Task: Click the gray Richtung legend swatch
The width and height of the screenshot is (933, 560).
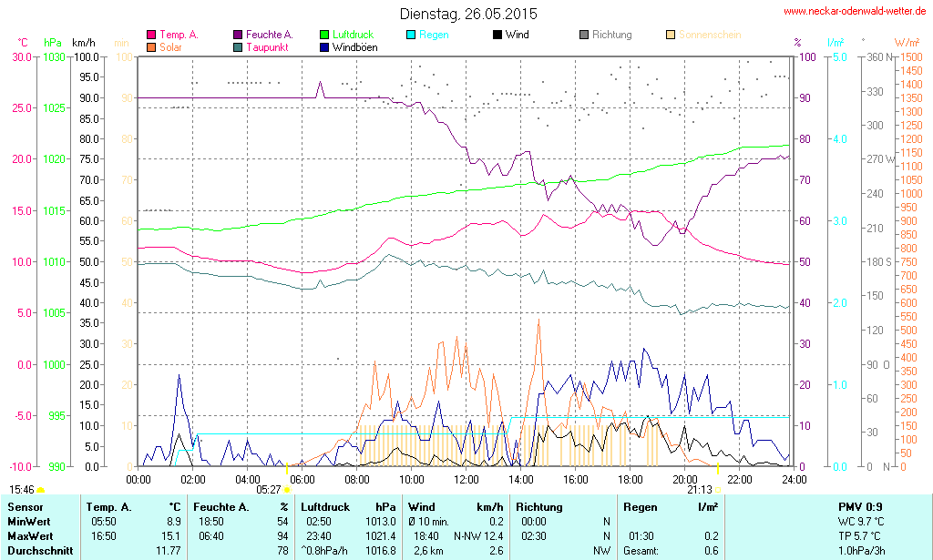Action: click(584, 36)
